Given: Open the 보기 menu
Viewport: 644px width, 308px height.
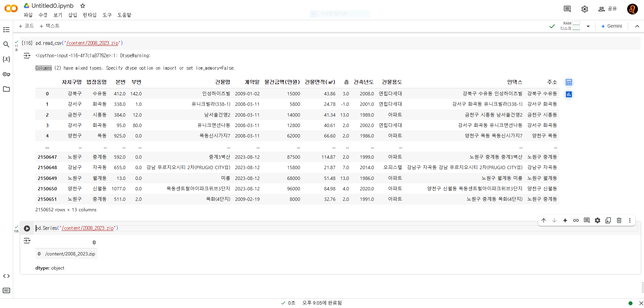Looking at the screenshot, I should [58, 15].
